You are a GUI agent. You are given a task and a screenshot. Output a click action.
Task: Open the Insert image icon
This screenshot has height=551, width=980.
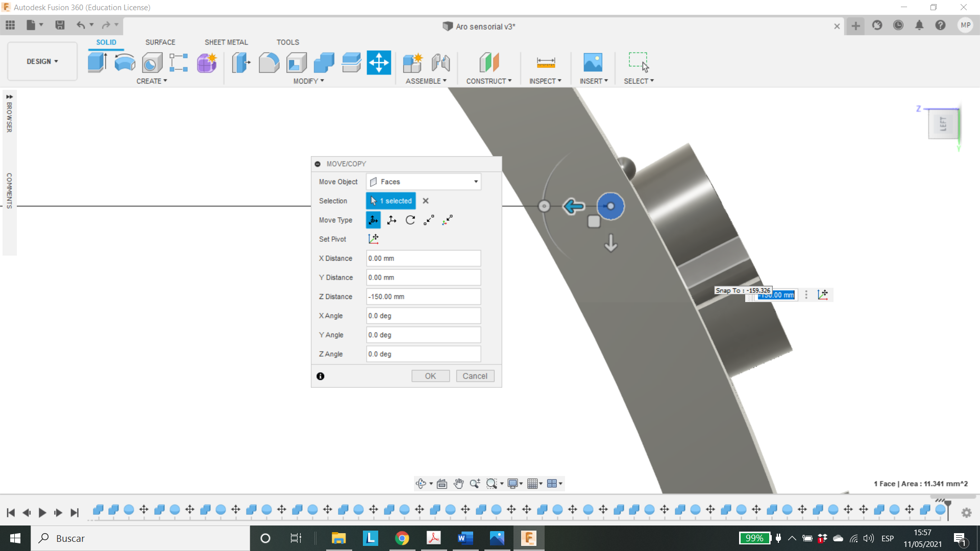point(593,63)
